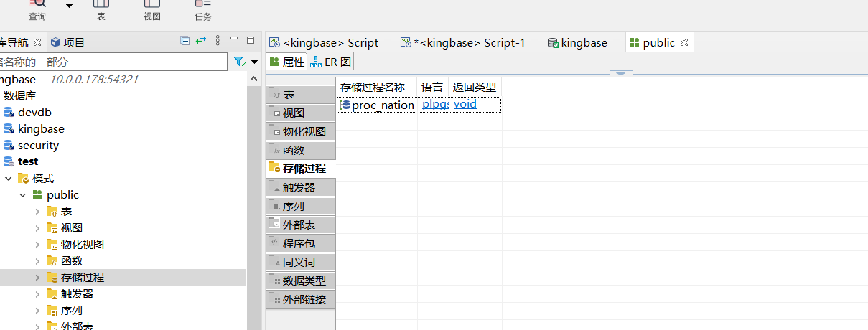Collapse the public schema node

(x=23, y=195)
